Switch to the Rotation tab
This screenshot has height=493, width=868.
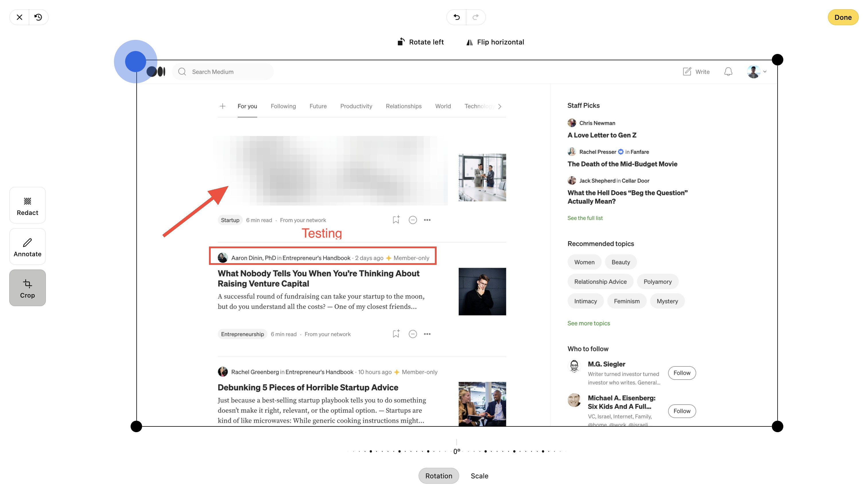pyautogui.click(x=438, y=476)
